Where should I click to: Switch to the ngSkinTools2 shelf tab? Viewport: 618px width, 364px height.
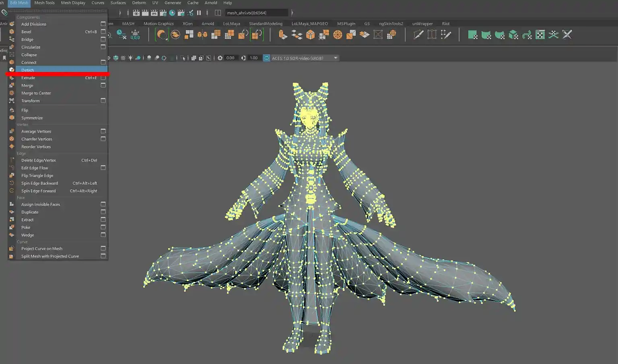pyautogui.click(x=391, y=23)
